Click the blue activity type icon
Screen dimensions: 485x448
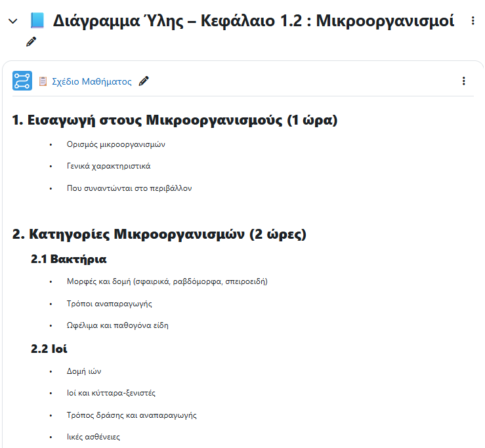tap(22, 81)
